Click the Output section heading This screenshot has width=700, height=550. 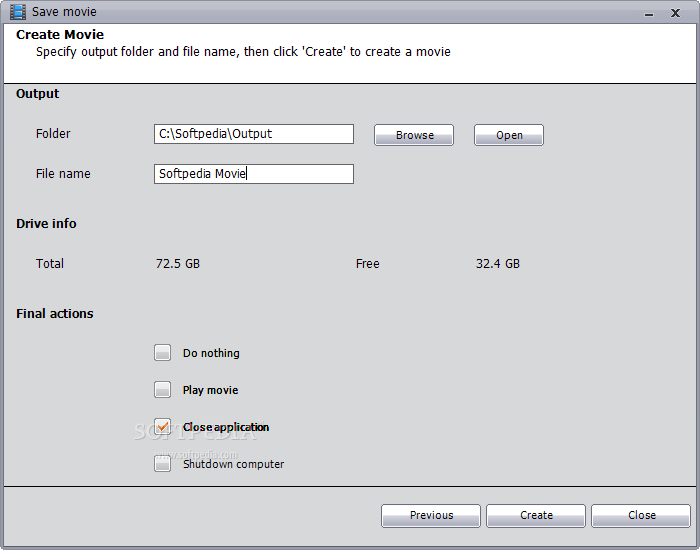[x=38, y=94]
